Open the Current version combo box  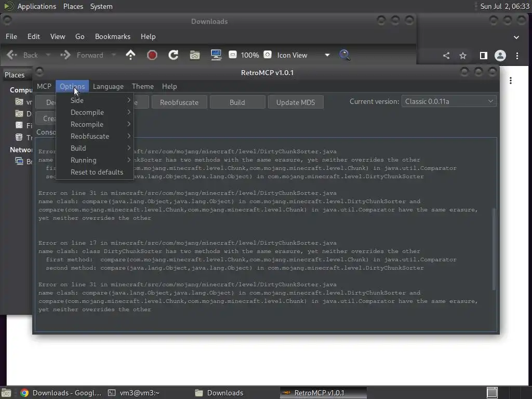pyautogui.click(x=449, y=101)
